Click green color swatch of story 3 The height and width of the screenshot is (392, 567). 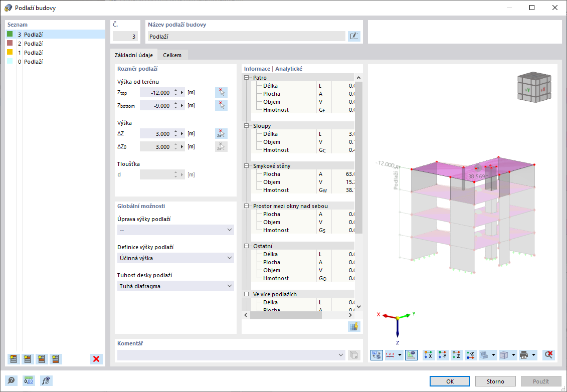[x=10, y=34]
